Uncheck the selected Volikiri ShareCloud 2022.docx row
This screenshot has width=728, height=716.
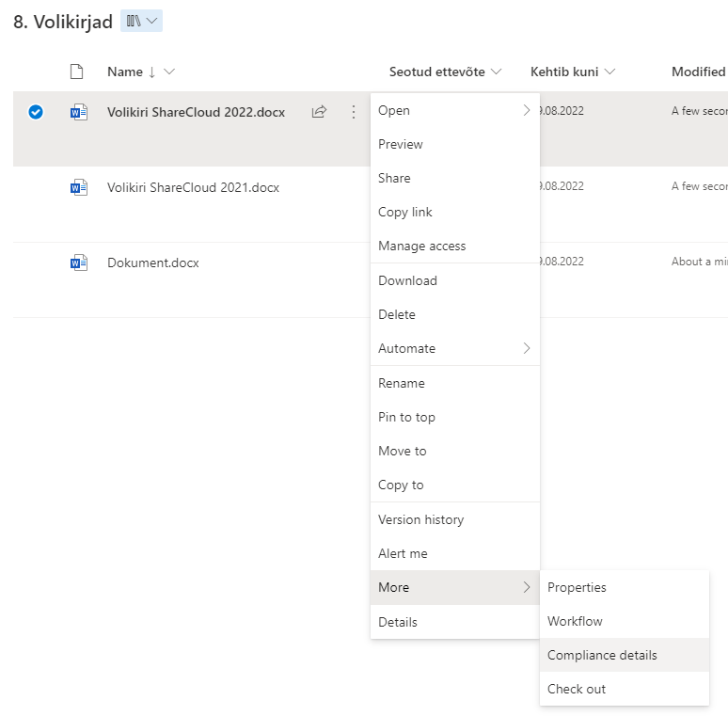pyautogui.click(x=36, y=112)
